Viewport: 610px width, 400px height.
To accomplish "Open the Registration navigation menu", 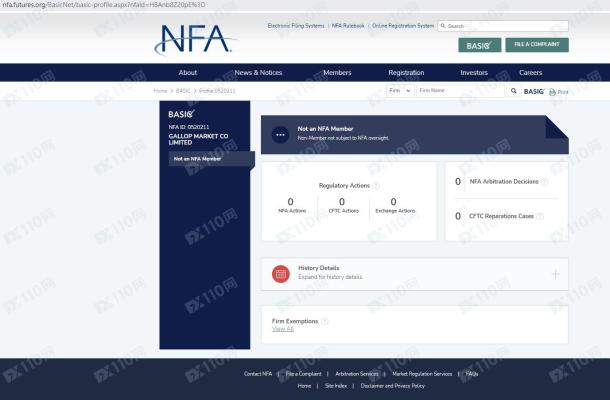I will point(406,72).
